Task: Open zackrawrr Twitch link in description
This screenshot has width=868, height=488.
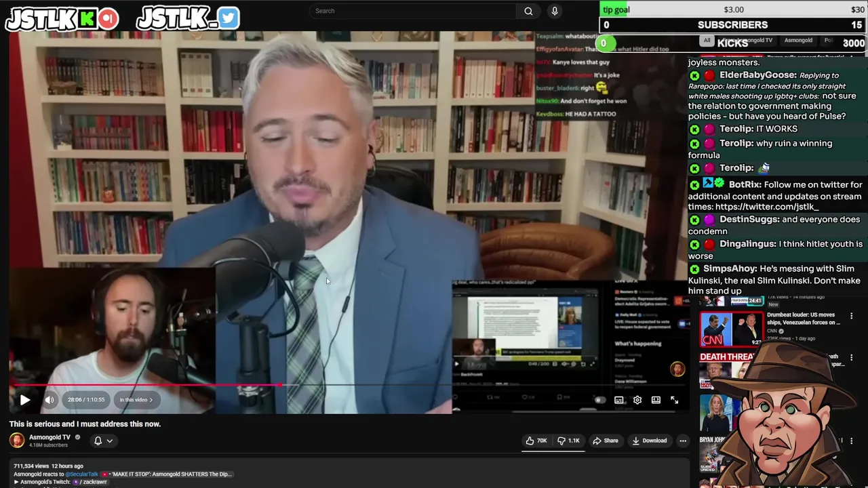Action: 90,482
